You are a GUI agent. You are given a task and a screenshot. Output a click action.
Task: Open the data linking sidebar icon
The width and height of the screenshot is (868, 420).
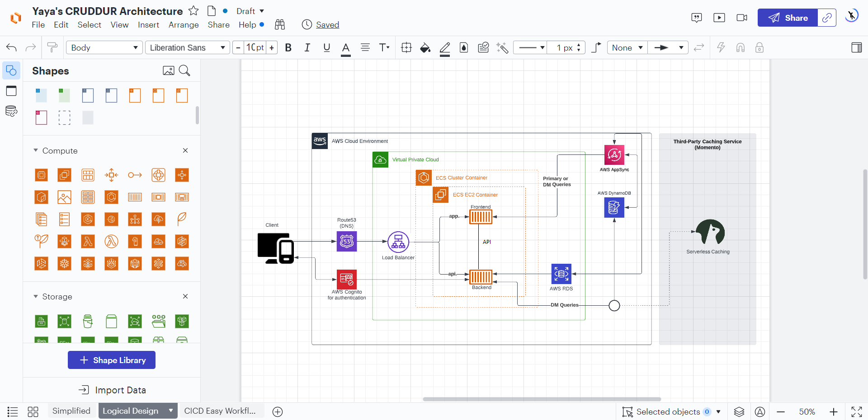pos(11,111)
